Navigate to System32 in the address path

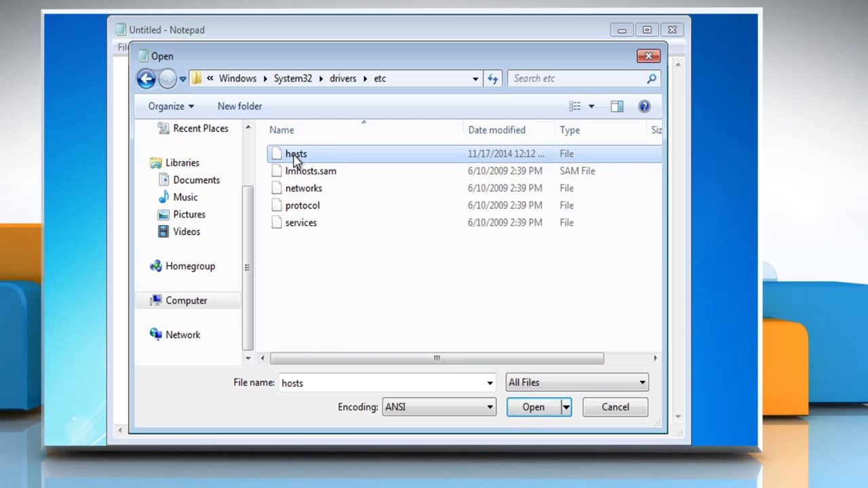(x=293, y=79)
